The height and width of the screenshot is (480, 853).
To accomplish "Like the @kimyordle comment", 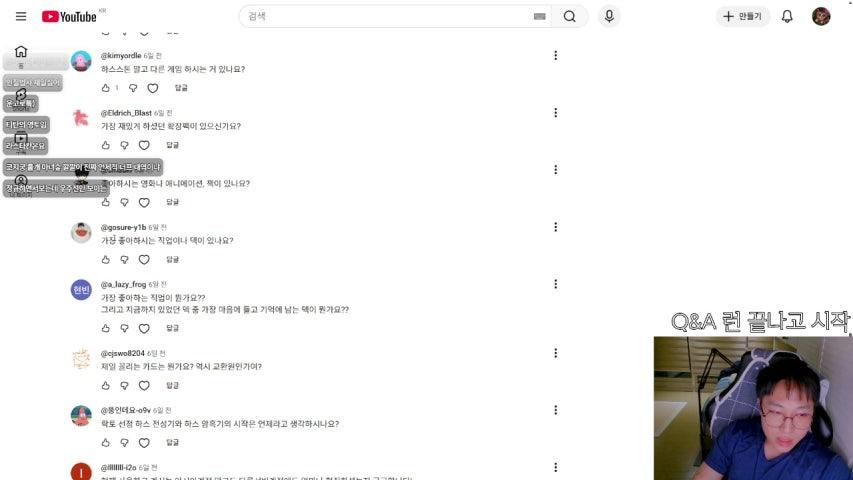I will [106, 88].
